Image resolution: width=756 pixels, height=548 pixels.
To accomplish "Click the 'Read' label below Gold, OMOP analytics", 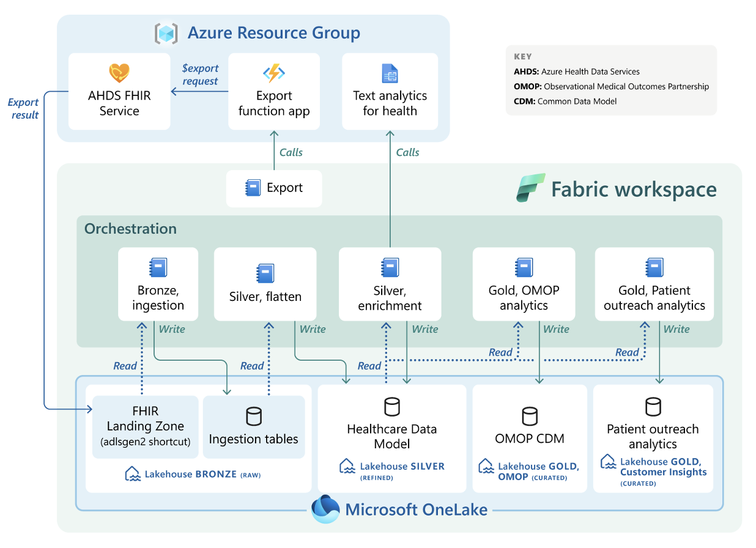I will coord(500,352).
